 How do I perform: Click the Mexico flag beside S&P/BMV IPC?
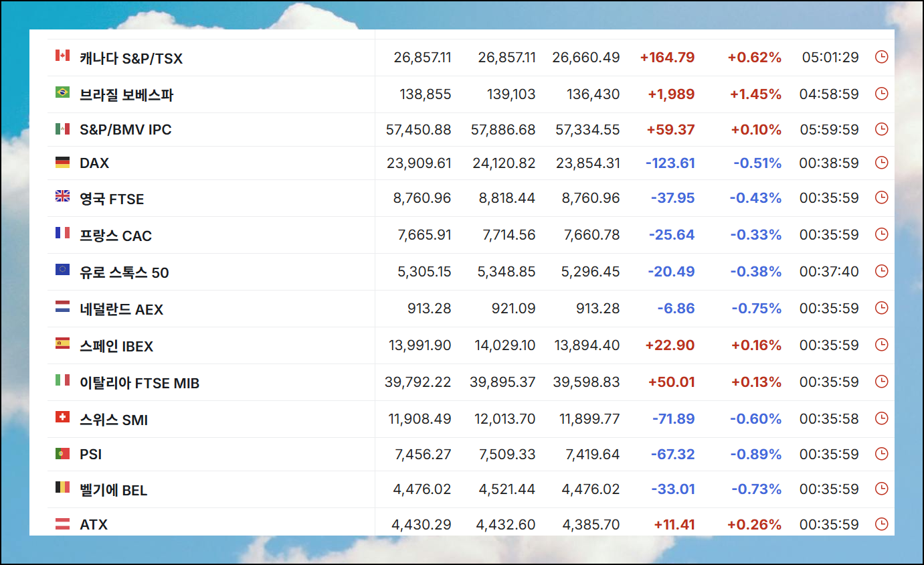coord(62,129)
